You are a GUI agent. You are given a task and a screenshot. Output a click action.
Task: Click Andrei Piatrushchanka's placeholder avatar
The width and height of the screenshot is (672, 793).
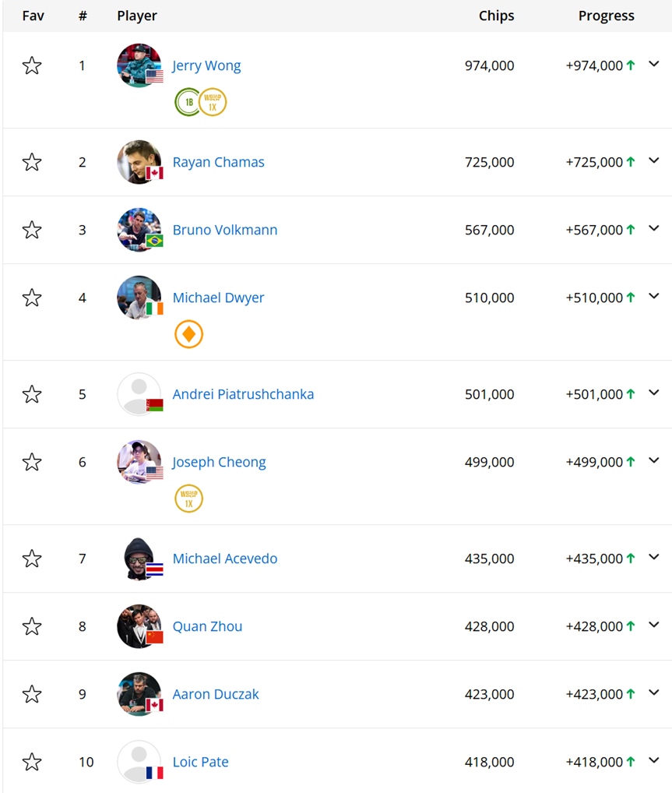(139, 394)
